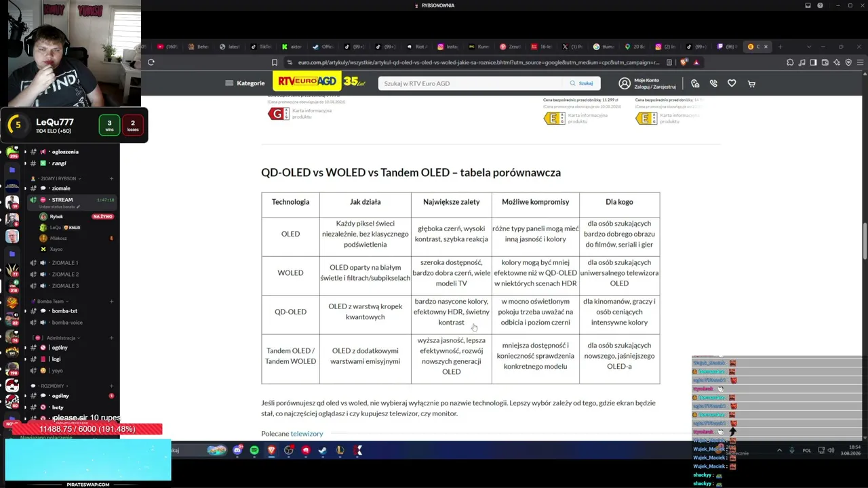Show hidden system tray icons chevron
Screen dimensions: 868x488
(779, 450)
